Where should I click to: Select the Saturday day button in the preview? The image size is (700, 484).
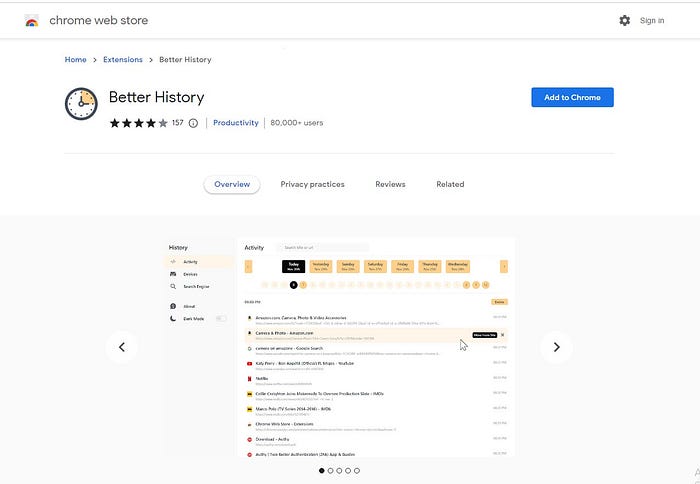pos(375,267)
